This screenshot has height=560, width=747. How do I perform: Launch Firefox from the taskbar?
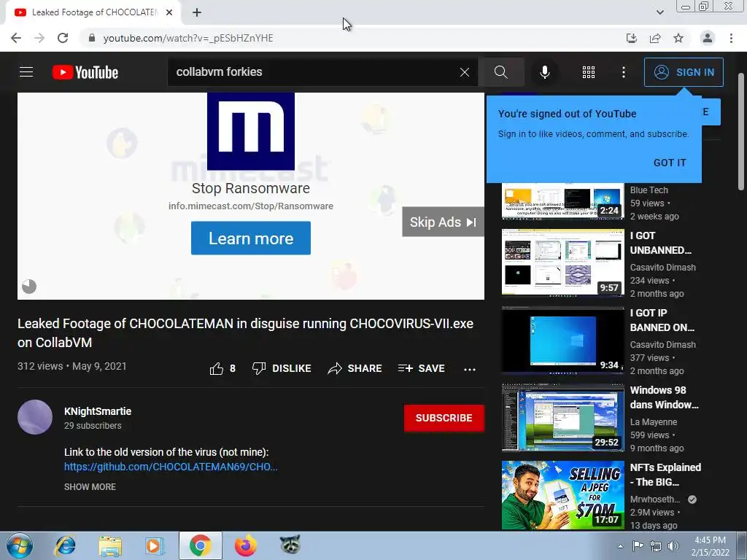coord(245,545)
